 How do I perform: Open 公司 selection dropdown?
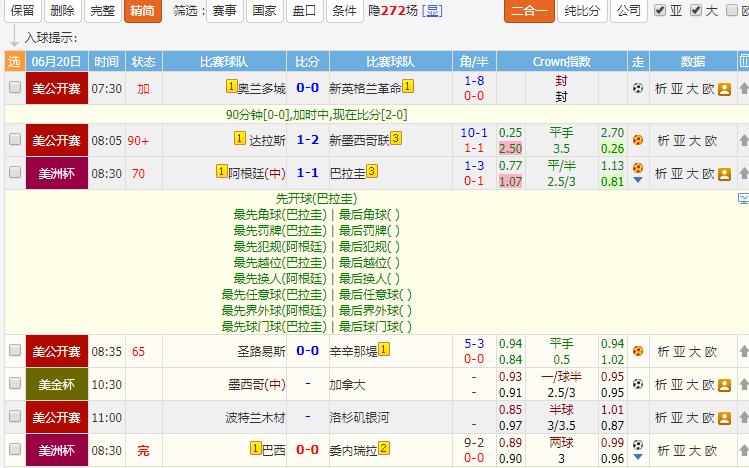(x=629, y=11)
